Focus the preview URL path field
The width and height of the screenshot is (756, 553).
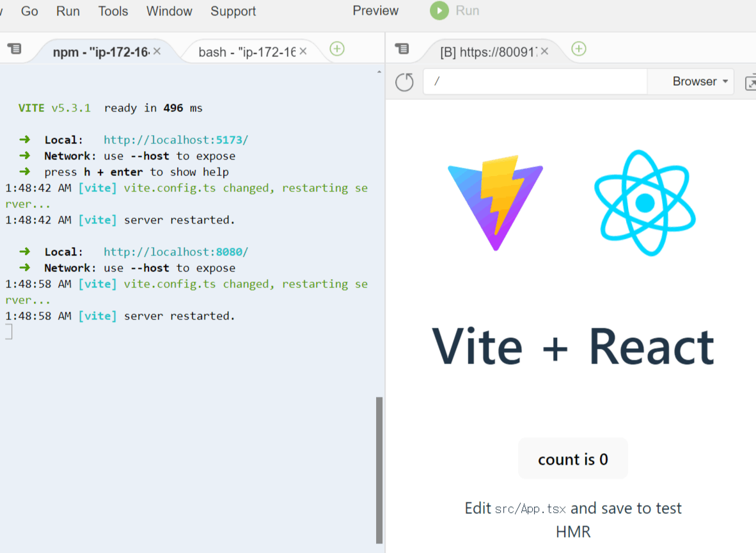(535, 81)
